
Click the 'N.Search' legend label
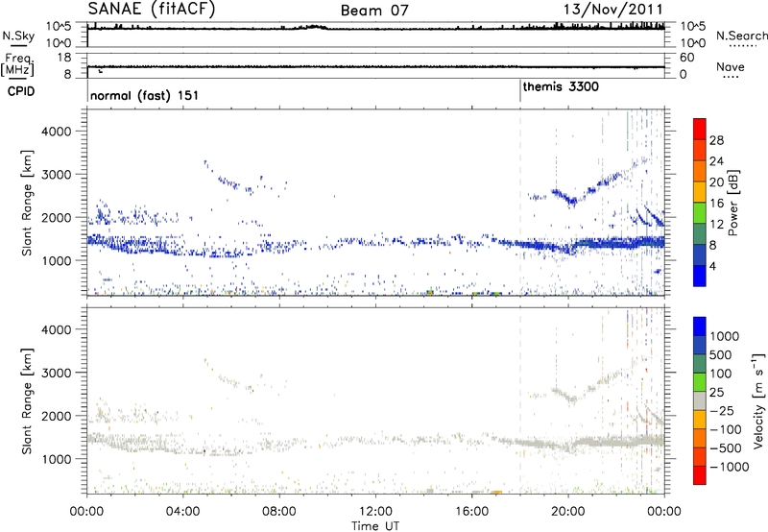coord(741,36)
